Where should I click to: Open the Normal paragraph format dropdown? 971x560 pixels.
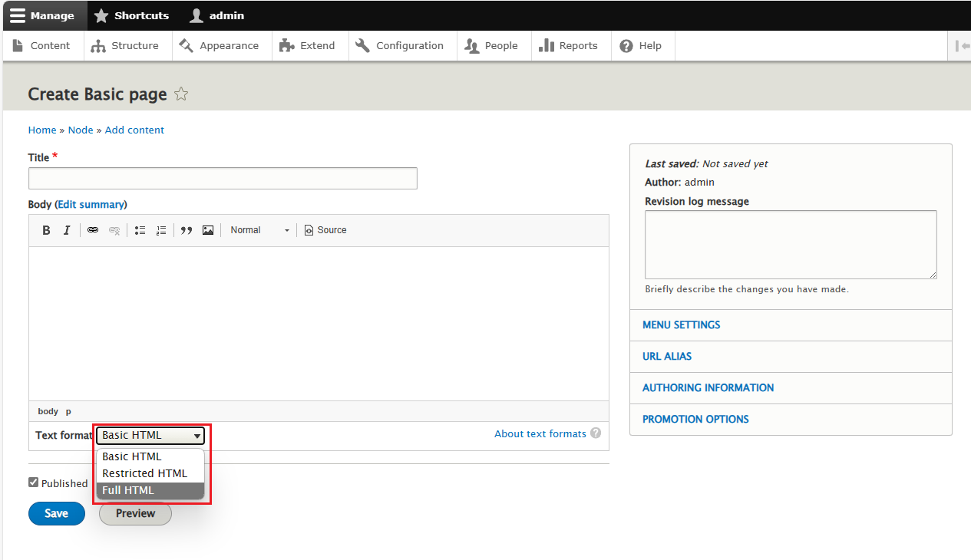point(260,230)
